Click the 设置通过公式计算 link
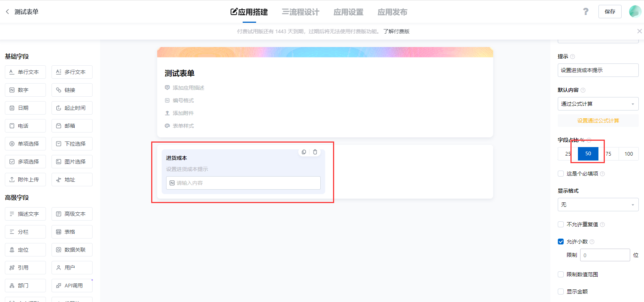 tap(598, 121)
